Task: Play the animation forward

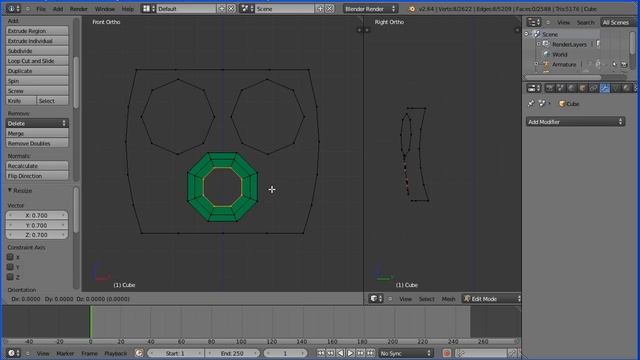Action: tap(350, 353)
